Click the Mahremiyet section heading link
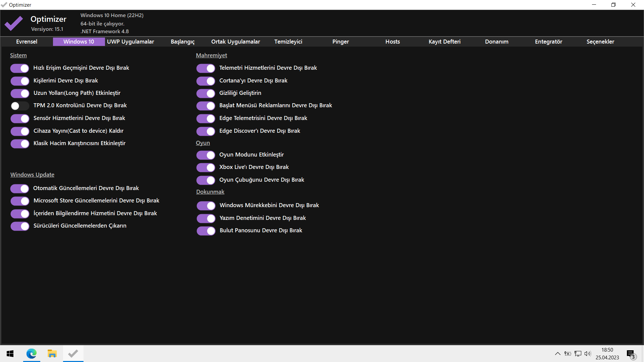Viewport: 644px width, 362px height. (211, 55)
